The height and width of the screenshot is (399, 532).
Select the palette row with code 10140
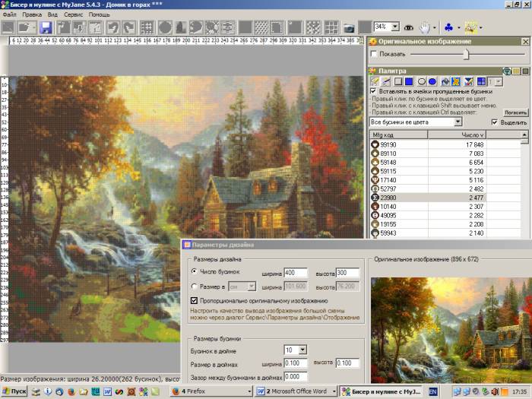point(445,206)
